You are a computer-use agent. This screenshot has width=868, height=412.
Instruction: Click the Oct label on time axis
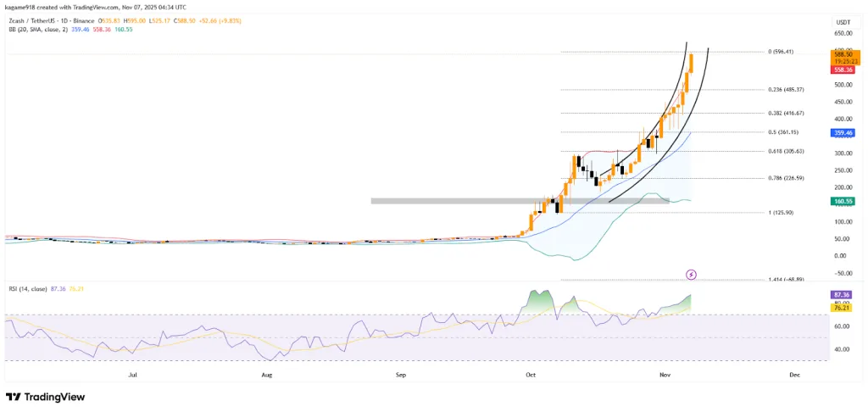(x=531, y=375)
